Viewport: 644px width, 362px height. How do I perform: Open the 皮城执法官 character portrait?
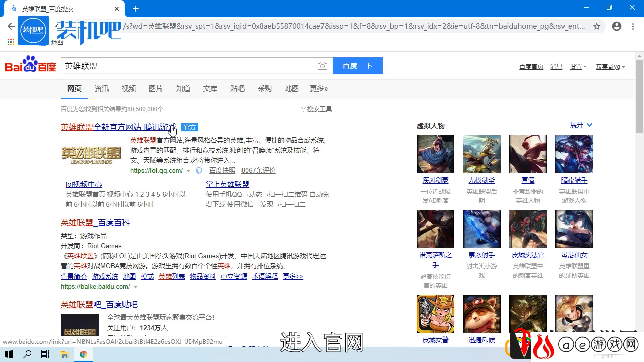[528, 229]
